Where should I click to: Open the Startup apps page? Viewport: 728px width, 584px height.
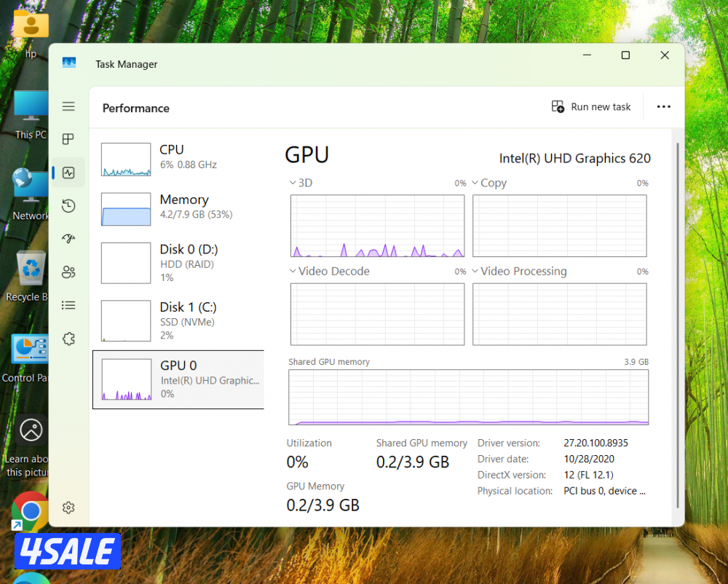pyautogui.click(x=68, y=238)
